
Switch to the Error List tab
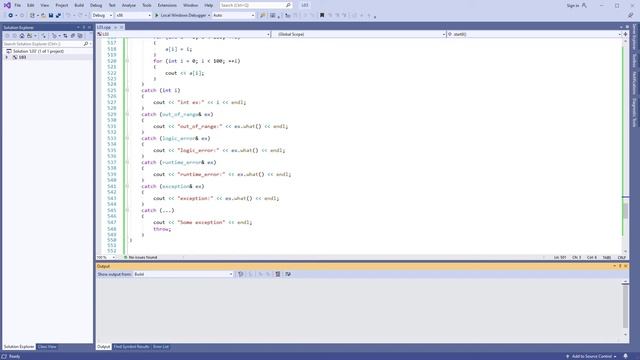161,347
